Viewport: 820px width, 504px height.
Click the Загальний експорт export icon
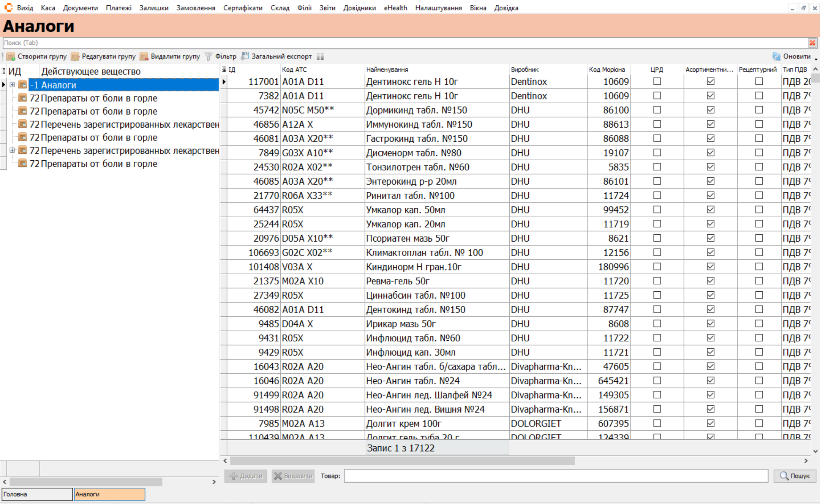pos(245,56)
